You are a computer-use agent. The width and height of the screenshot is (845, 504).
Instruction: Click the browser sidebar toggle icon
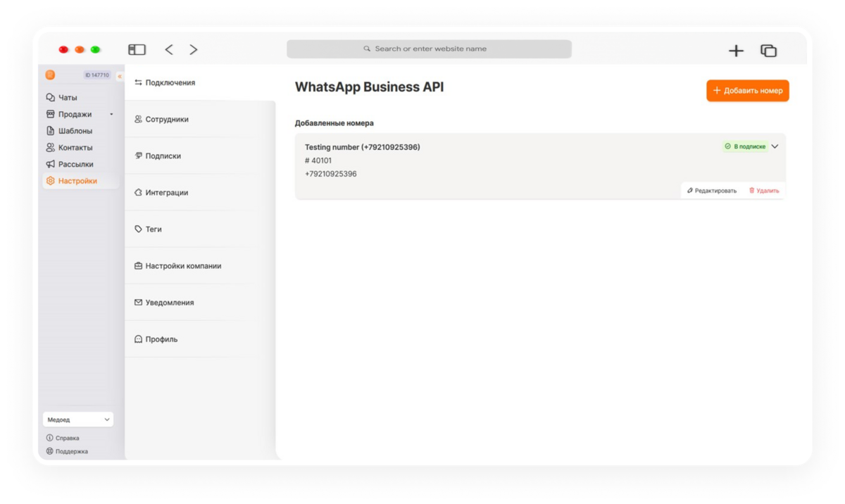pyautogui.click(x=137, y=49)
